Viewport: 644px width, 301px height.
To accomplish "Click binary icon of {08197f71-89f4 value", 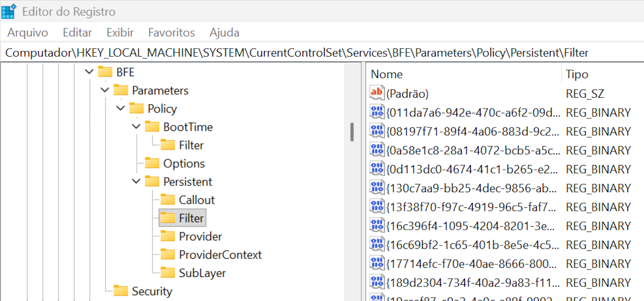I will (377, 131).
